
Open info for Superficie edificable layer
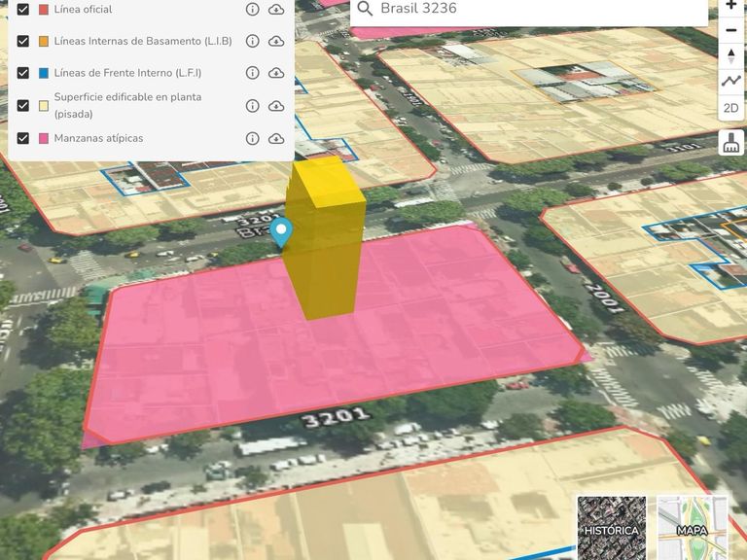pyautogui.click(x=253, y=106)
